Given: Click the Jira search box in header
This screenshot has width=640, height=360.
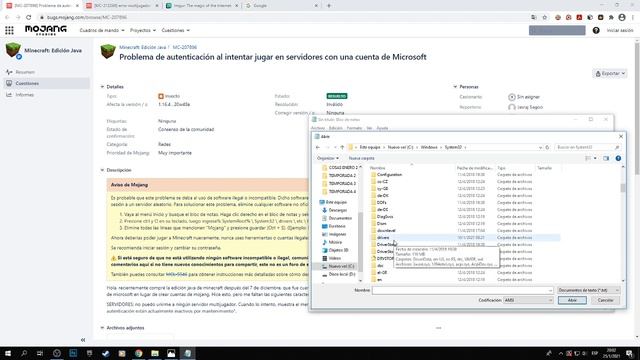Looking at the screenshot, I should 557,30.
